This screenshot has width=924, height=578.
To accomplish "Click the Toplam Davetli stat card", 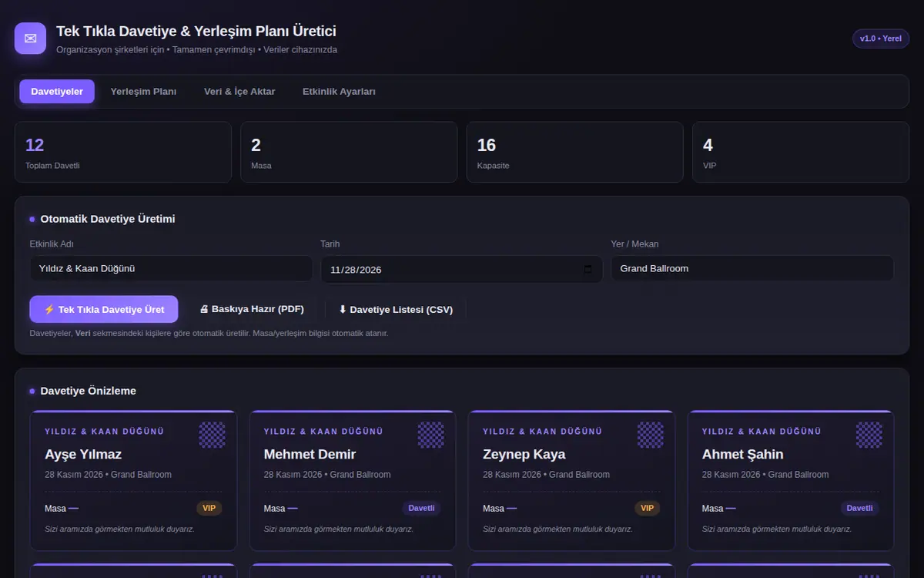I will pos(123,152).
